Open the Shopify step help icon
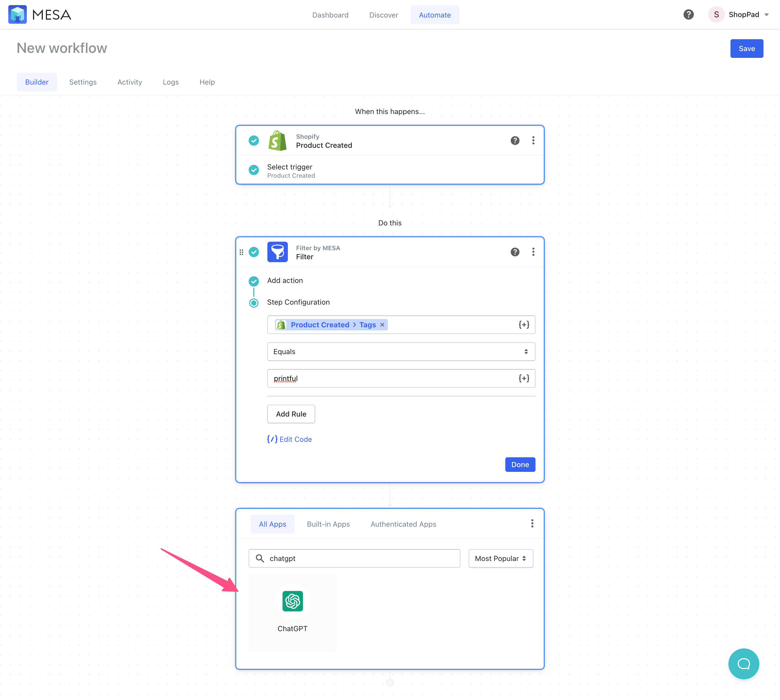Screen dimensions: 780x700 515,140
